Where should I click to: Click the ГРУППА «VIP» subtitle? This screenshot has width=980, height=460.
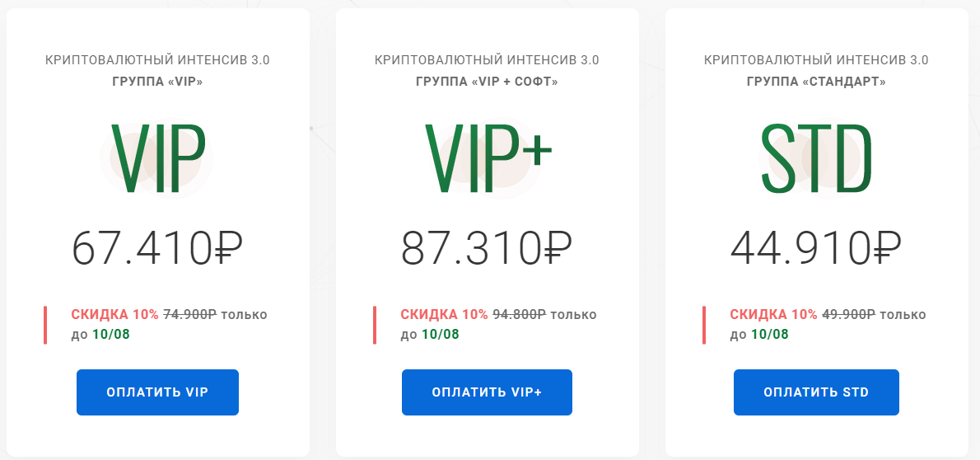point(157,82)
